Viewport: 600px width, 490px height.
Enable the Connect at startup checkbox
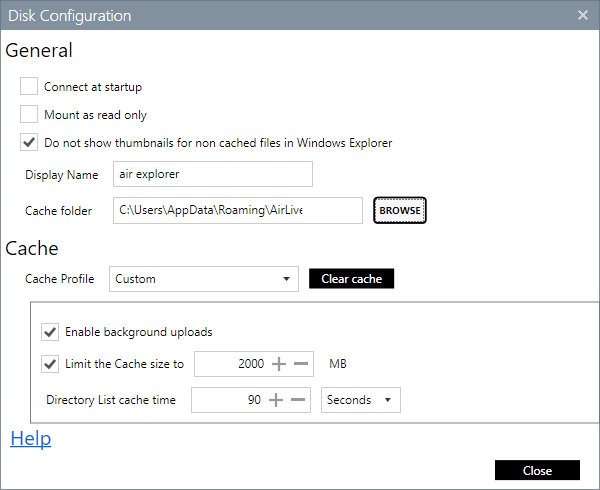pos(29,87)
